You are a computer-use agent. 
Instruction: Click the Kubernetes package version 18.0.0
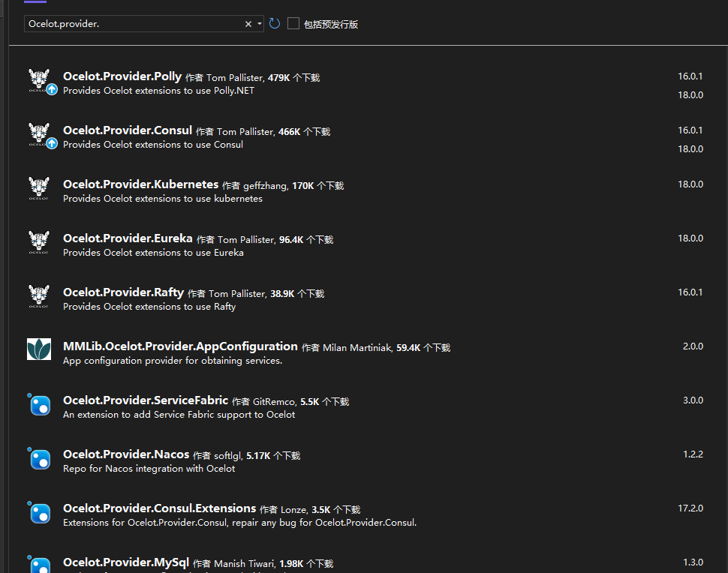690,184
